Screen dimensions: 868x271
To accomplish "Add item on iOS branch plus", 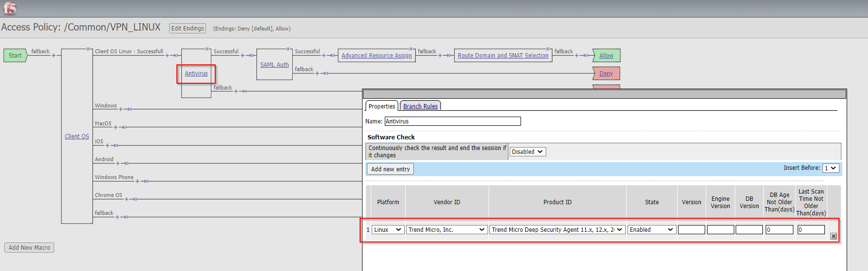I will (107, 145).
